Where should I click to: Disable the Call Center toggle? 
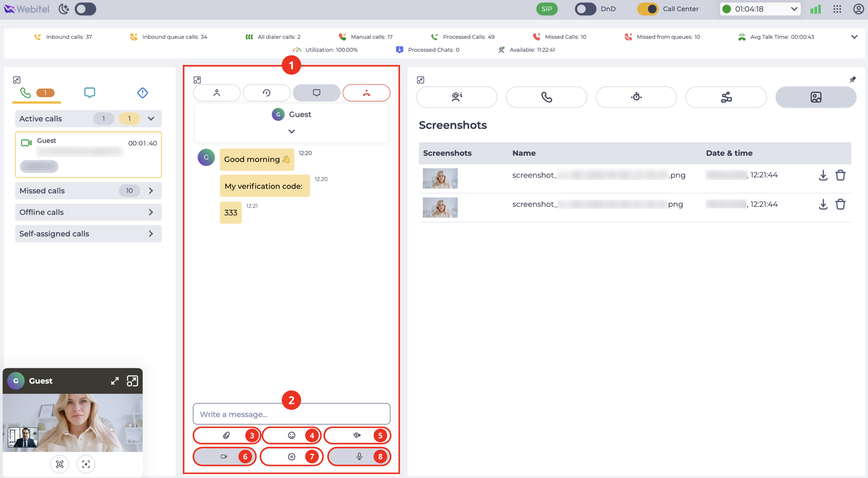pos(647,9)
